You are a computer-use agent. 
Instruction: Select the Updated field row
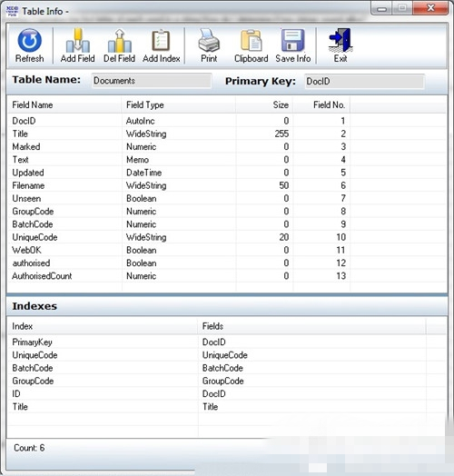point(226,173)
